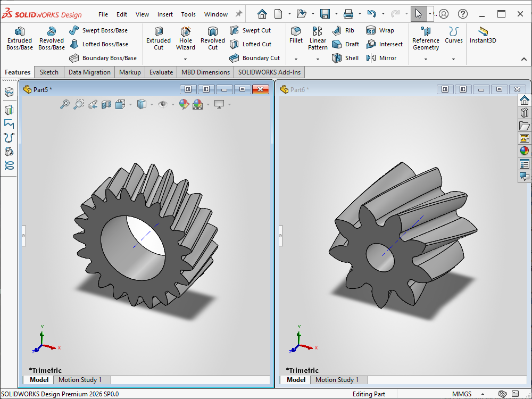Expand the Fillet dropdown arrow
Image resolution: width=532 pixels, height=399 pixels.
coord(296,59)
